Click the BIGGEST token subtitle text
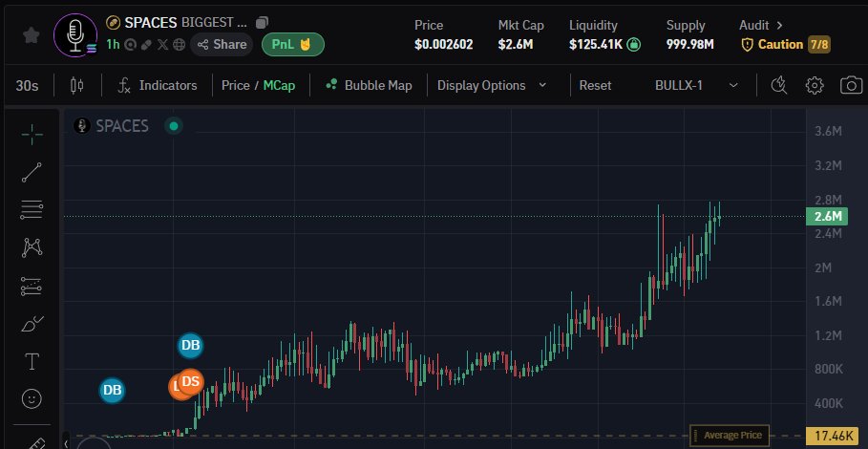 (214, 23)
